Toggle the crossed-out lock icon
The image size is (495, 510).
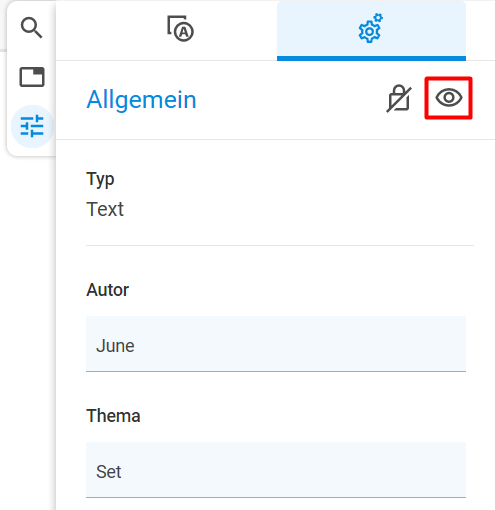point(399,99)
